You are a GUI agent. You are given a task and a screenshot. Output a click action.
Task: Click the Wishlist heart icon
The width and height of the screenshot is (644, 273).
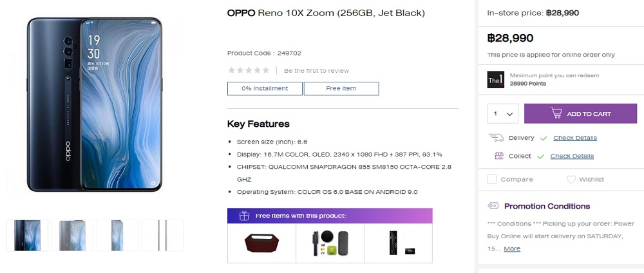tap(571, 180)
